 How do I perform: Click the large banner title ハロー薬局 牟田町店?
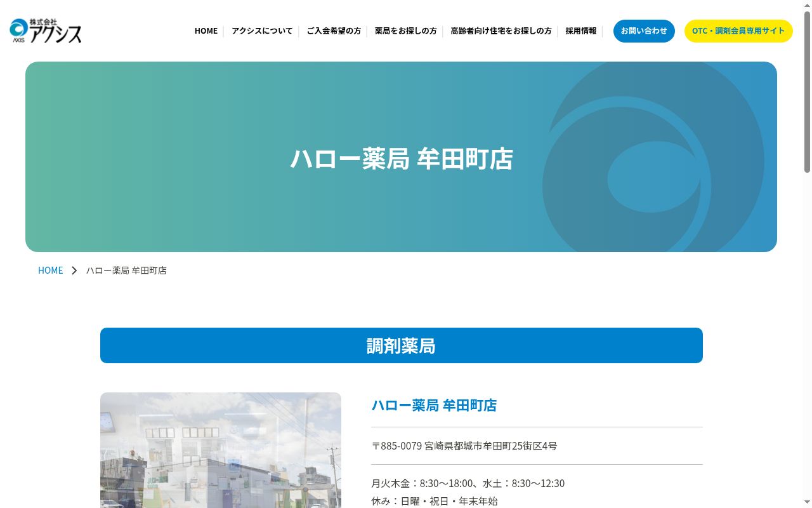pos(402,159)
